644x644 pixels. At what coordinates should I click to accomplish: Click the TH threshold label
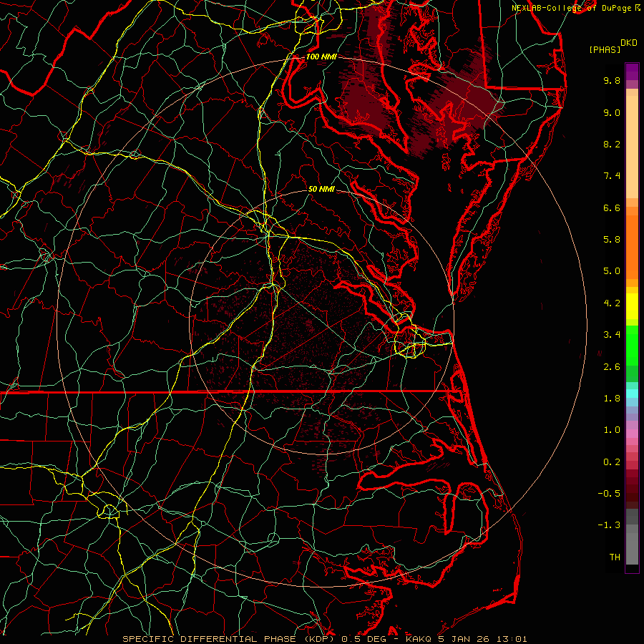click(x=615, y=557)
